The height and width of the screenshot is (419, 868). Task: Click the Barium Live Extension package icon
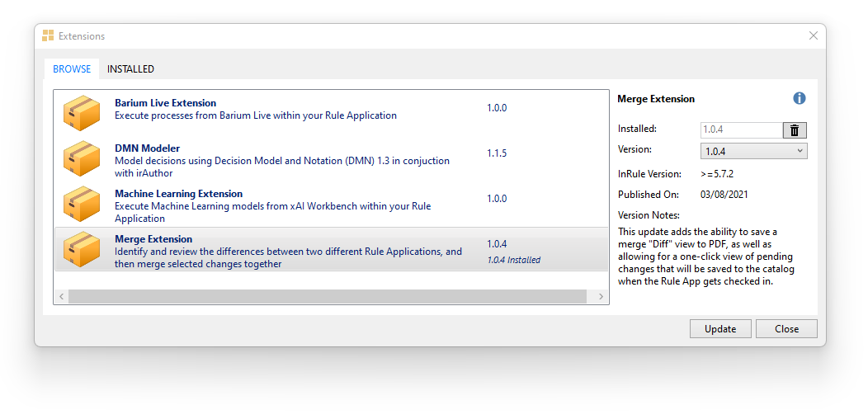81,113
